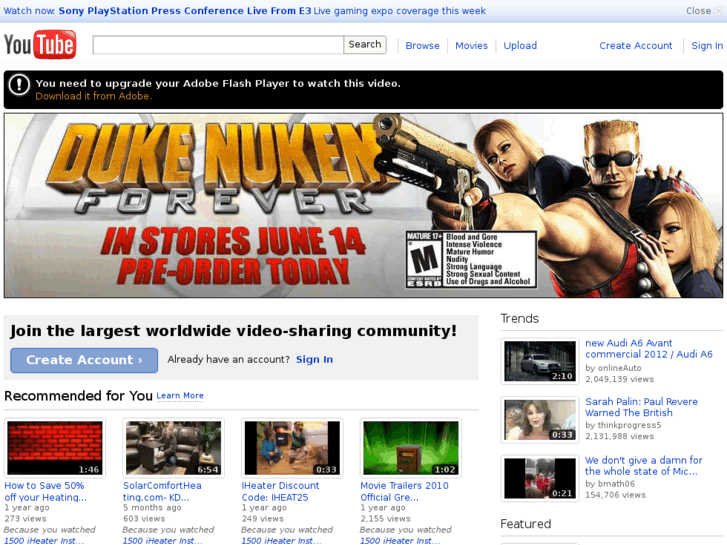Click the Recommended for You heading
727x545 pixels.
78,396
